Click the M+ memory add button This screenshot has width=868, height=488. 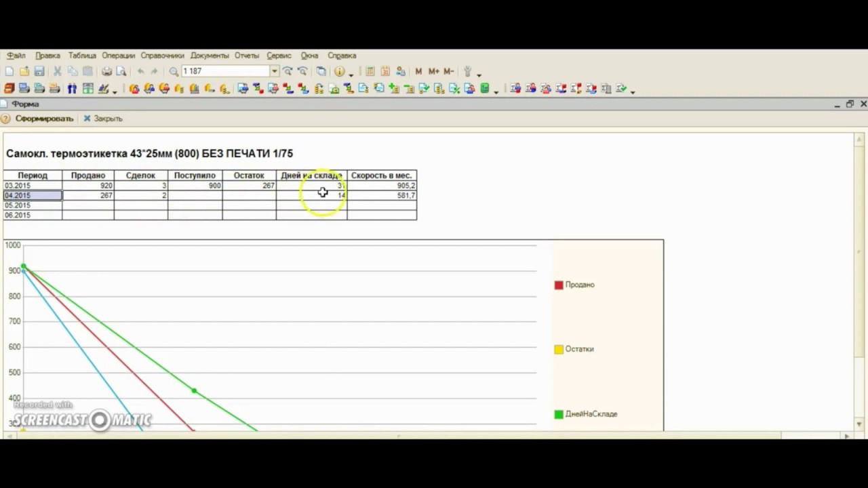(434, 71)
